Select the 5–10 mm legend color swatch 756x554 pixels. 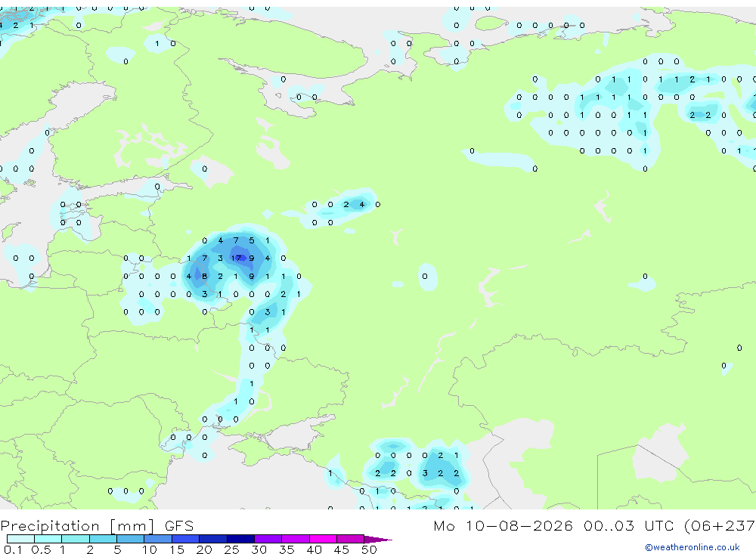[130, 539]
